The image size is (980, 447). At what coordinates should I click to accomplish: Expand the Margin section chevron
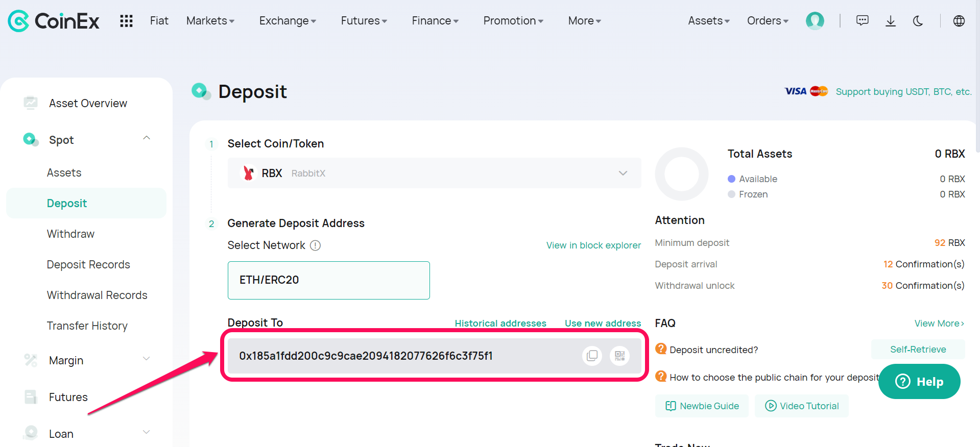tap(147, 359)
